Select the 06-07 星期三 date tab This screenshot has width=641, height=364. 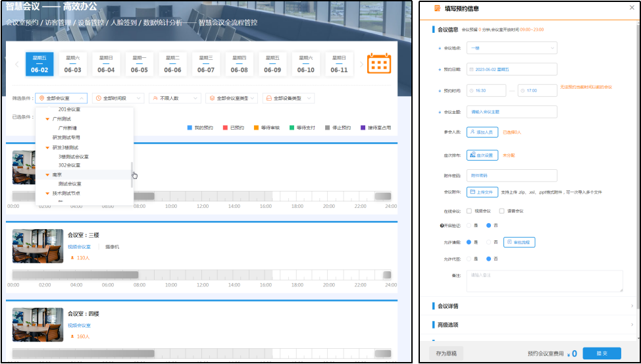[206, 64]
